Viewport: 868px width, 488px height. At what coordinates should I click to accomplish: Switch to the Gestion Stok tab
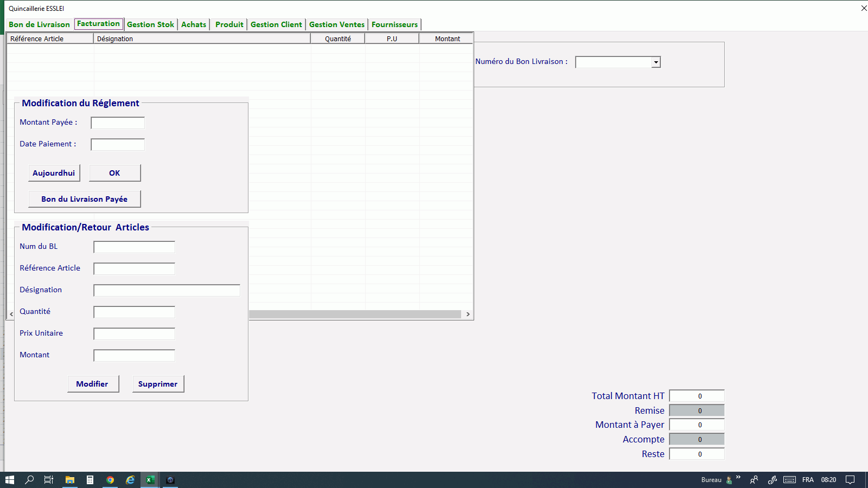pos(150,24)
